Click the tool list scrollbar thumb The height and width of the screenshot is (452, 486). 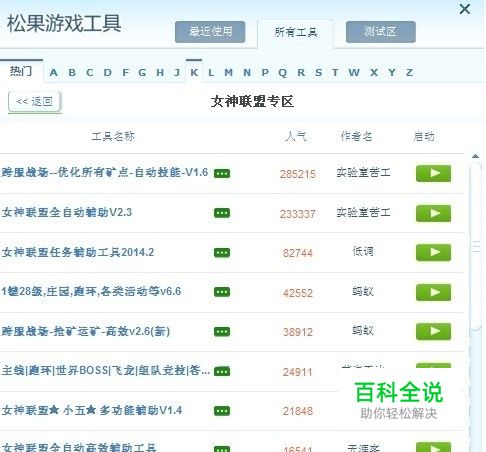pyautogui.click(x=476, y=247)
